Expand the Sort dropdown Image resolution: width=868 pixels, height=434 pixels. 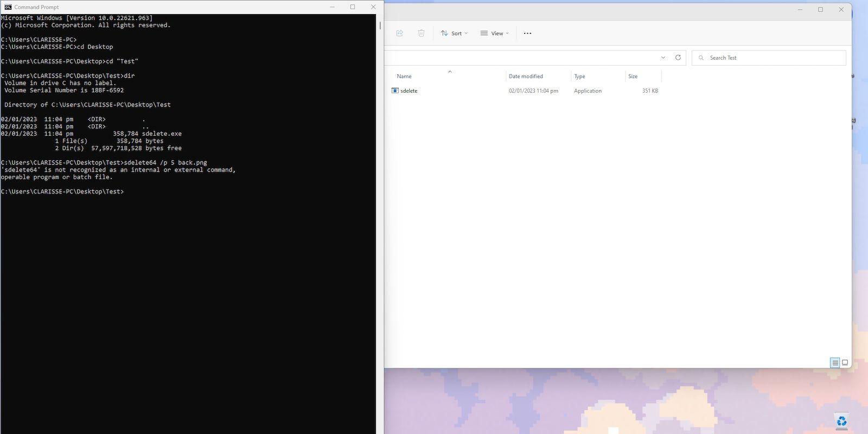click(454, 33)
